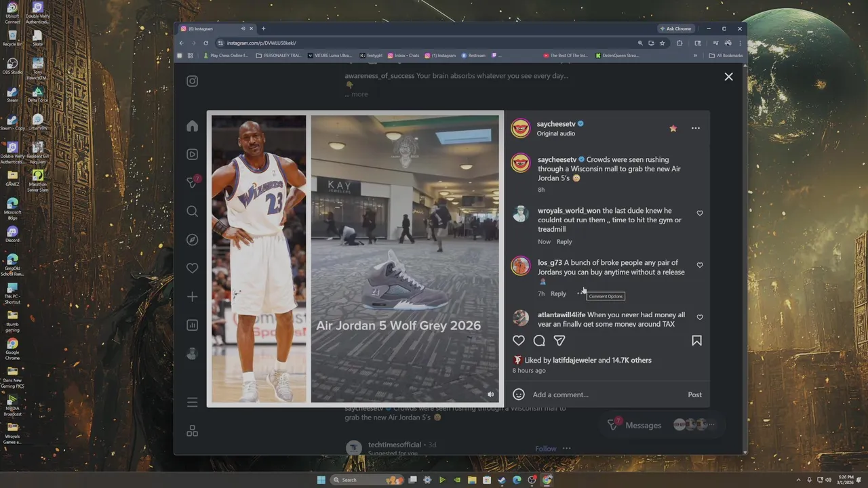Open emoji picker in the comment box
The width and height of the screenshot is (868, 488).
[x=519, y=394]
